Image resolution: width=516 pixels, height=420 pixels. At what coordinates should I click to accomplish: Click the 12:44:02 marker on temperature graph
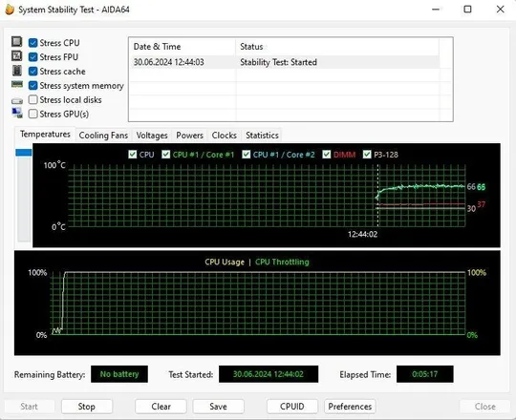coord(363,234)
